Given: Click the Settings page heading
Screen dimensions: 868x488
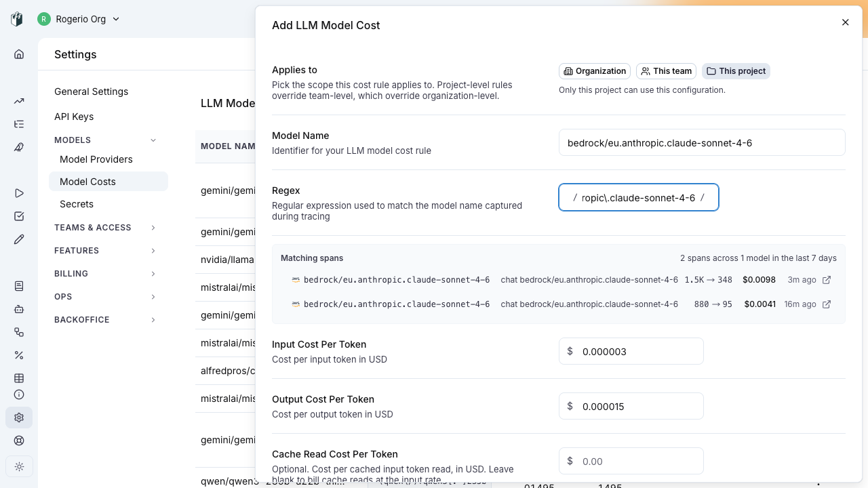Looking at the screenshot, I should coord(75,54).
